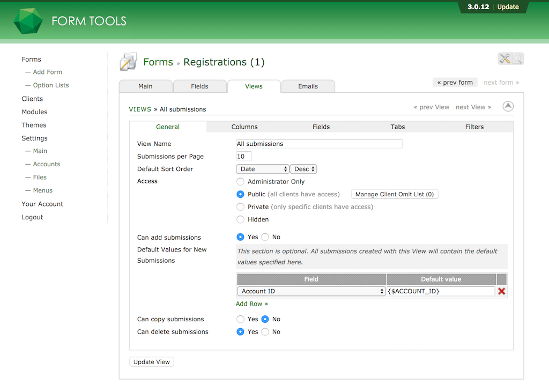The height and width of the screenshot is (392, 549).
Task: Select Hidden access option
Action: click(x=240, y=219)
